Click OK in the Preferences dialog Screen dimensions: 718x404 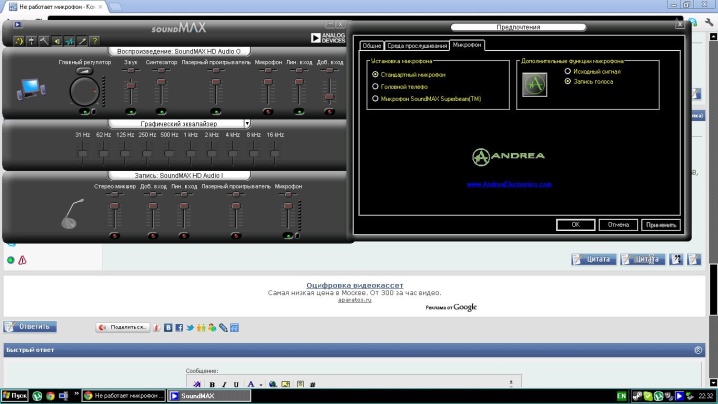pyautogui.click(x=576, y=225)
